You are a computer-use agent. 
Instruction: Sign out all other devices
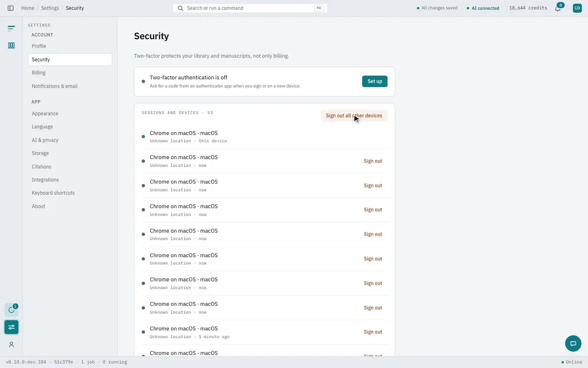pyautogui.click(x=354, y=115)
